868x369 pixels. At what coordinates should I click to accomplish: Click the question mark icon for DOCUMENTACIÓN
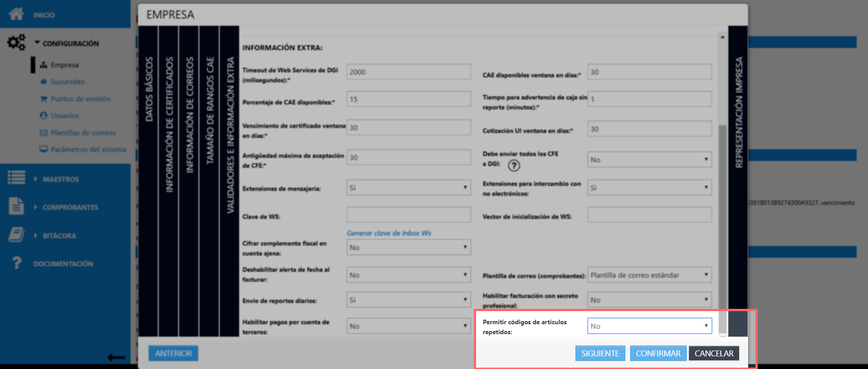(x=17, y=263)
